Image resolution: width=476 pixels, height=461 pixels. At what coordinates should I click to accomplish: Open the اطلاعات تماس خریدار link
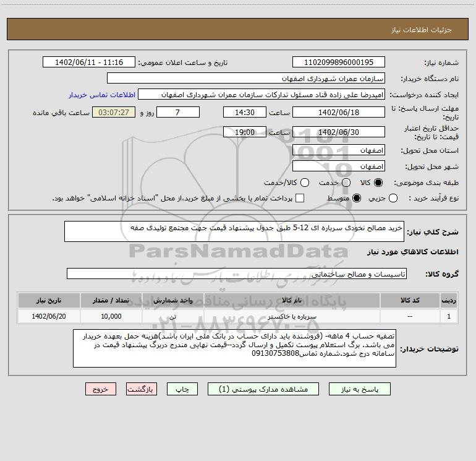102,95
